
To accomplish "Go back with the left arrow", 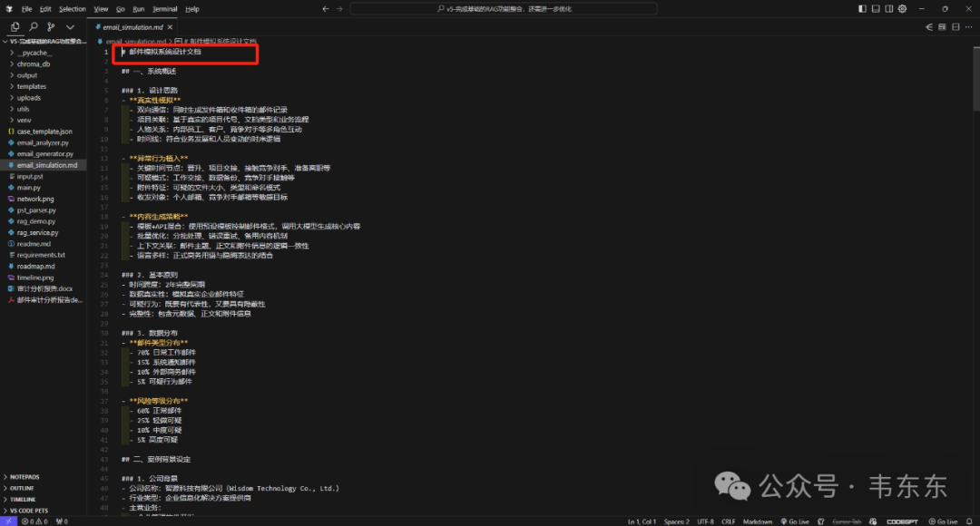I will pos(326,9).
